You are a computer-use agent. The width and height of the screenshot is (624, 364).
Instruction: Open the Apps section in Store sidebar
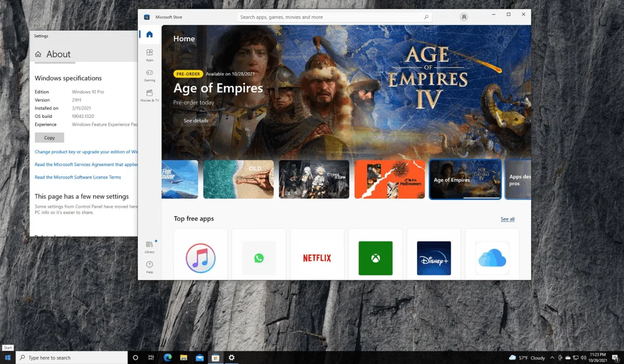click(x=150, y=55)
